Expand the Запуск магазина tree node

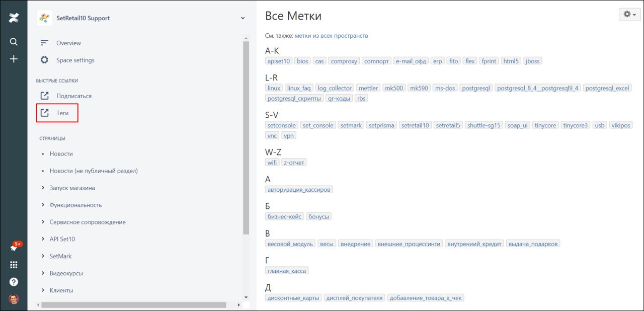43,188
